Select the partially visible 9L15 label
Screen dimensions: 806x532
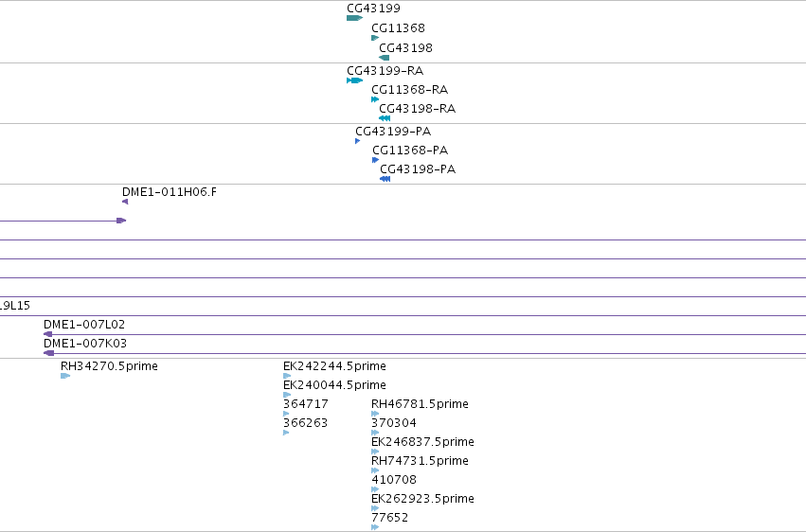click(15, 306)
